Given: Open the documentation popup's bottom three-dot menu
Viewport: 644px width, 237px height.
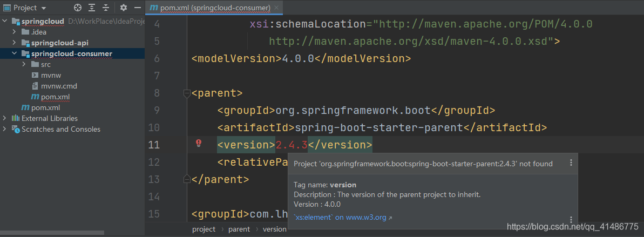Looking at the screenshot, I should 571,219.
